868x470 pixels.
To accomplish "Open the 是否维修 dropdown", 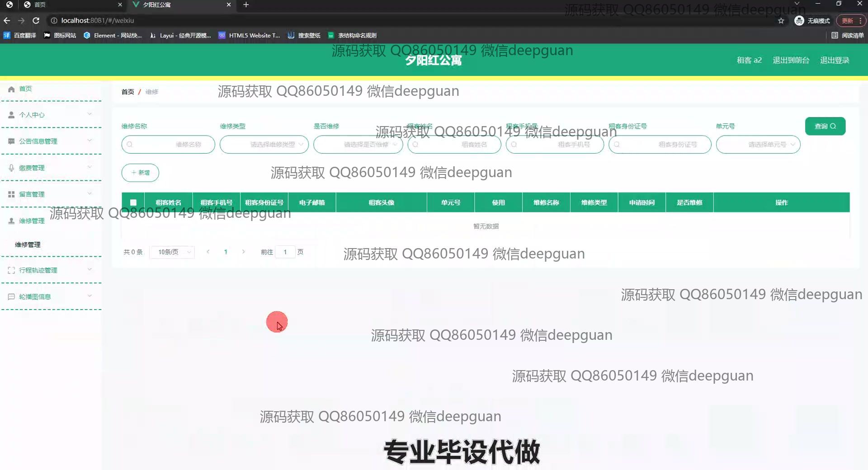I will (358, 145).
